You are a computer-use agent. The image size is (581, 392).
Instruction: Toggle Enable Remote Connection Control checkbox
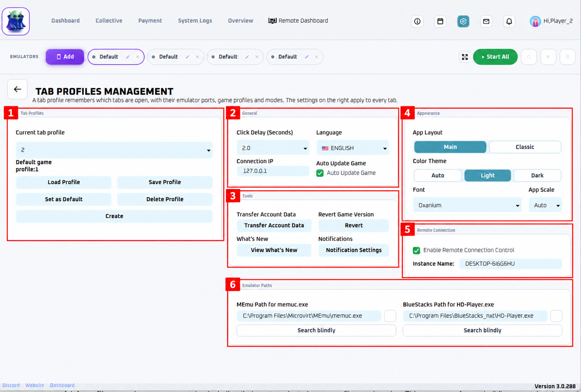(417, 250)
